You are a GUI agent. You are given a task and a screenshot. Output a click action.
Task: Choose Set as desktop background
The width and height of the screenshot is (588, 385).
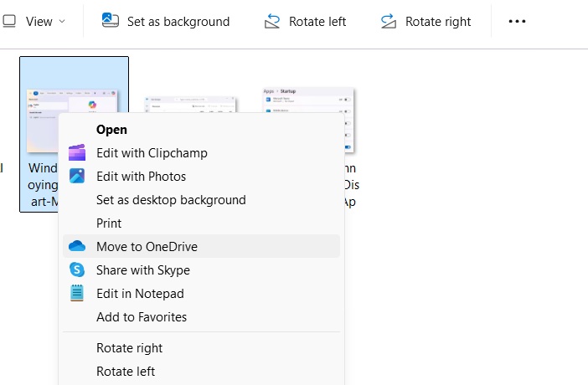(201, 200)
